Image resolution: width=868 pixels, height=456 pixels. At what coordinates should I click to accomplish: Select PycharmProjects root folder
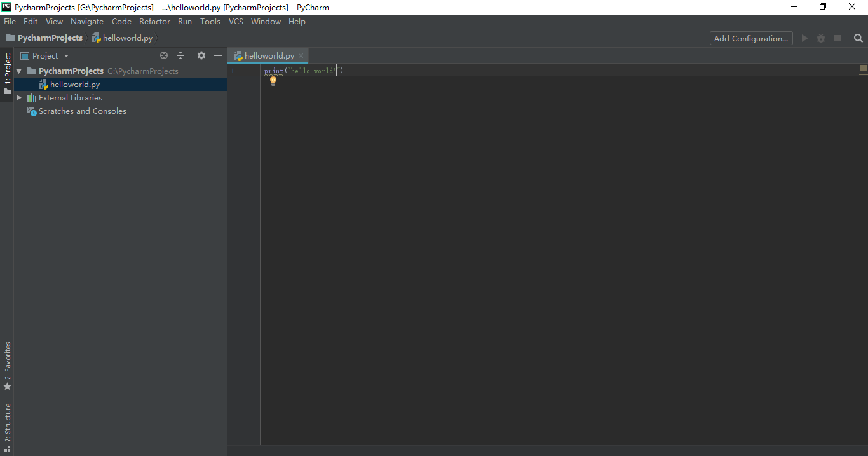click(x=71, y=71)
